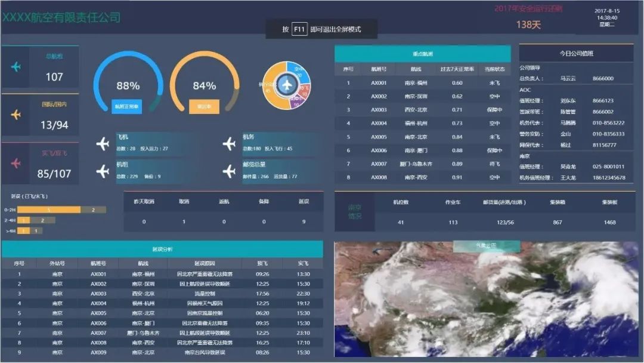Select AX009 南京-北京 row in delay table
Image resolution: width=644 pixels, height=363 pixels.
click(x=162, y=352)
